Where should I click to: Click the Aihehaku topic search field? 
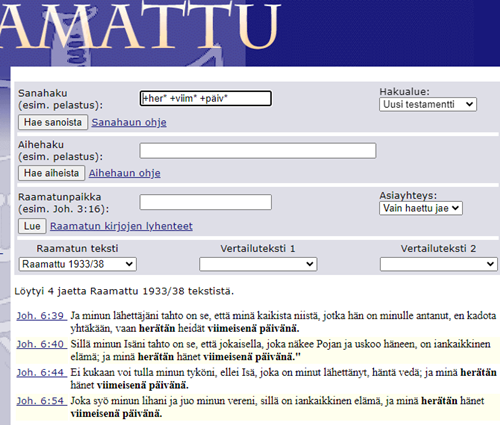pyautogui.click(x=258, y=150)
